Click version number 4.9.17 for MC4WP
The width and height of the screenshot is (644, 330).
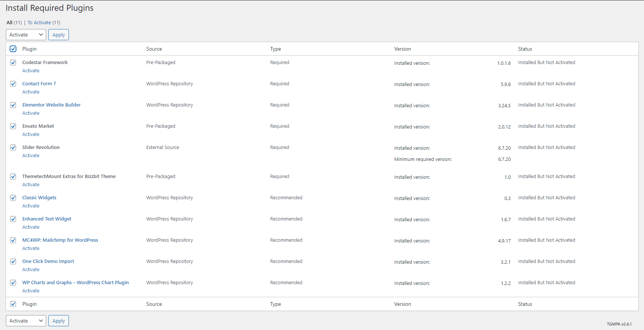(504, 241)
